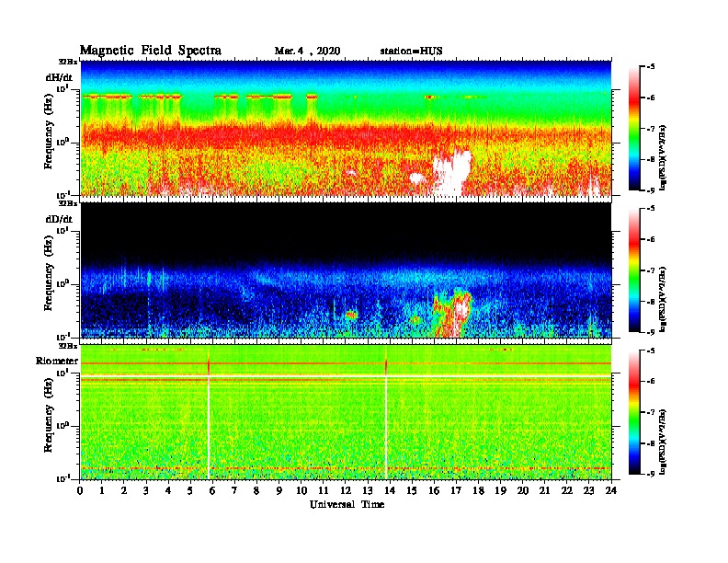728x563 pixels.
Task: Click the 10^0 frequency tick of Riometer panel
Action: pyautogui.click(x=63, y=426)
